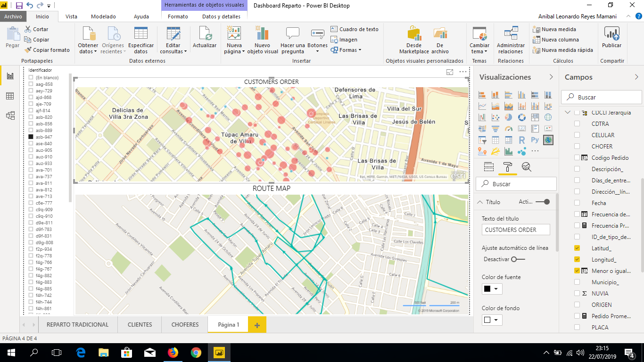This screenshot has width=644, height=362.
Task: Choose the scatter chart visualization
Action: click(x=495, y=117)
